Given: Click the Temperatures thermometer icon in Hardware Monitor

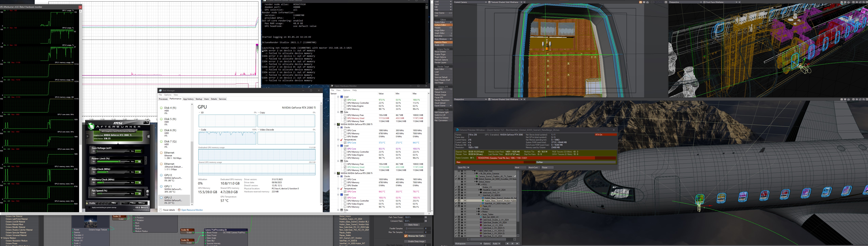Looking at the screenshot, I should [341, 140].
